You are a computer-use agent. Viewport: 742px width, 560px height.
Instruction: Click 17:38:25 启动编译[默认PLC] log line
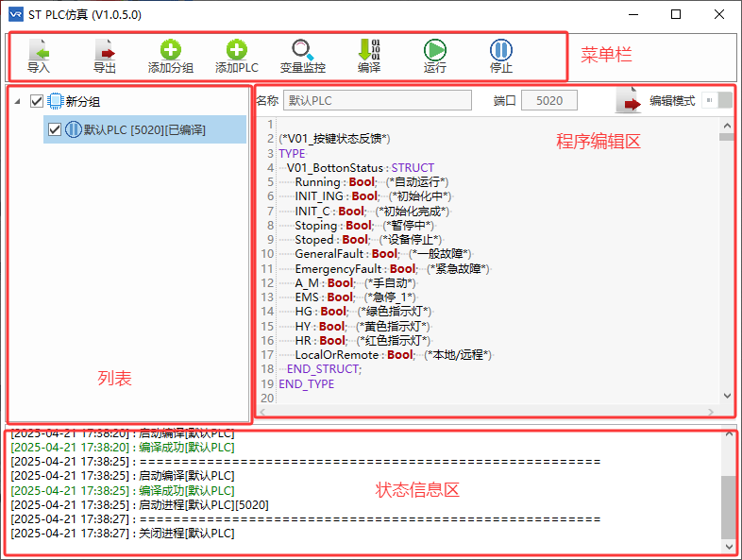123,476
